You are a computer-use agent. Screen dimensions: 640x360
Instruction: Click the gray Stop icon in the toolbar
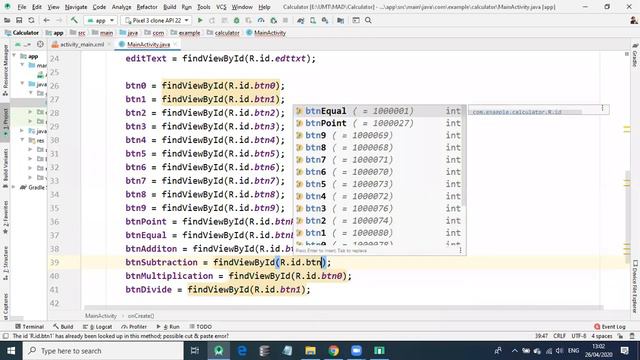coord(285,20)
